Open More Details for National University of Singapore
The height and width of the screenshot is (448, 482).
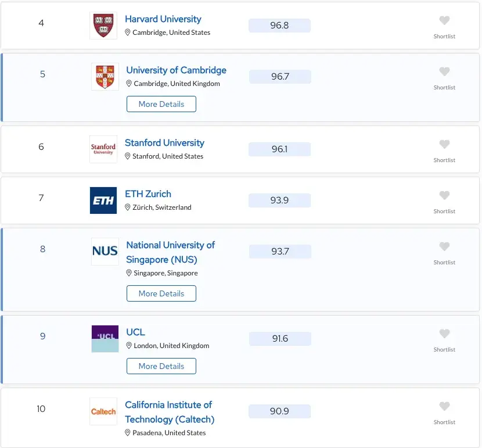161,293
